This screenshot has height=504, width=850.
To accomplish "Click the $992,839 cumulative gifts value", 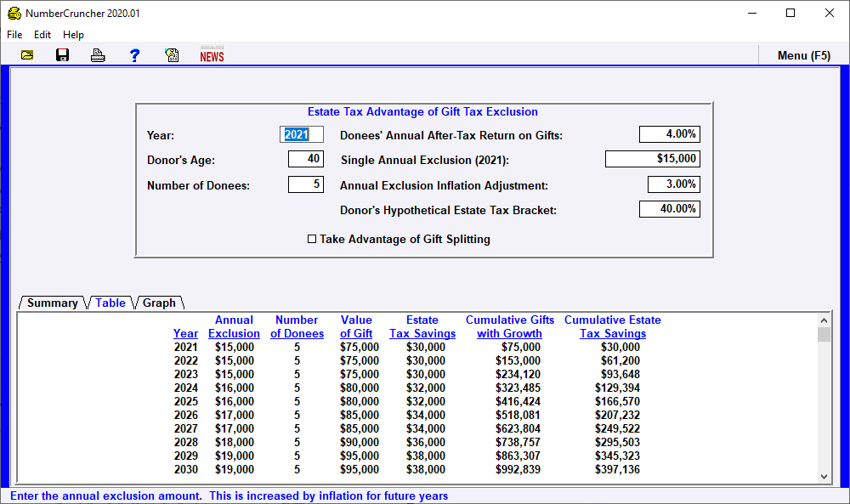I will [518, 469].
